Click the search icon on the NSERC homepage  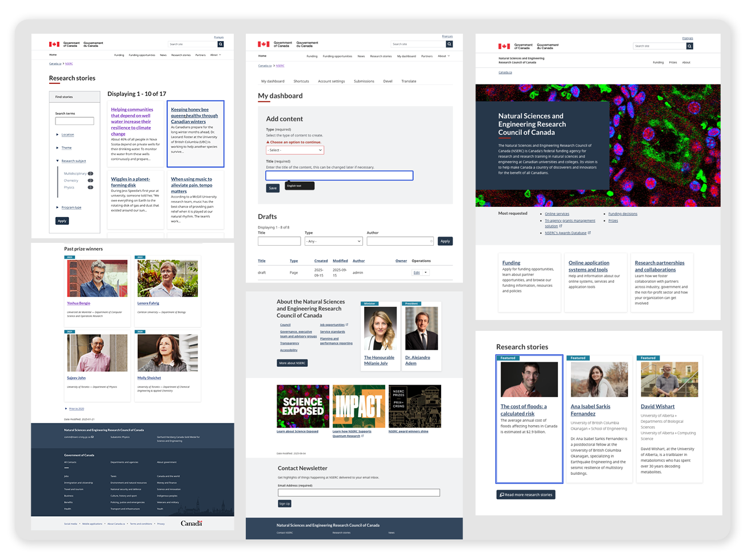pos(689,46)
